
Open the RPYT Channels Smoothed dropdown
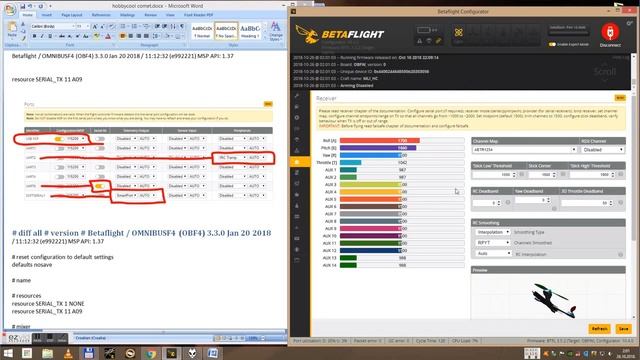(x=493, y=242)
